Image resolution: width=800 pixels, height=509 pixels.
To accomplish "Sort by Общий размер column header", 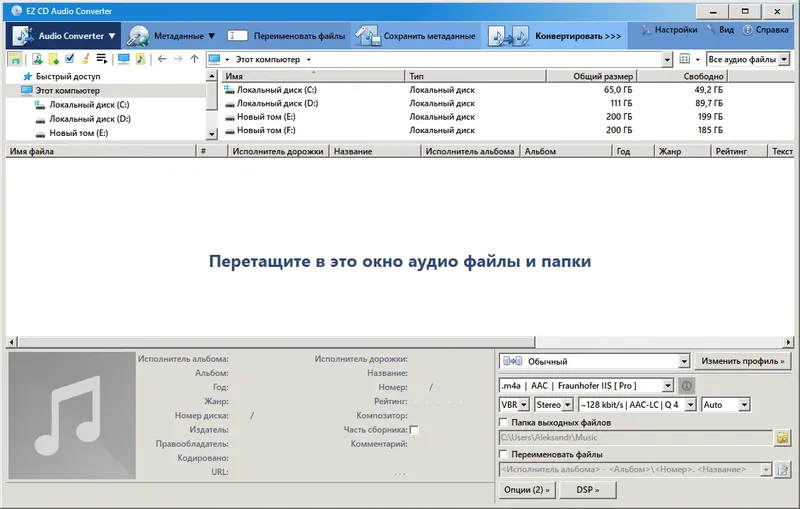I will click(591, 76).
